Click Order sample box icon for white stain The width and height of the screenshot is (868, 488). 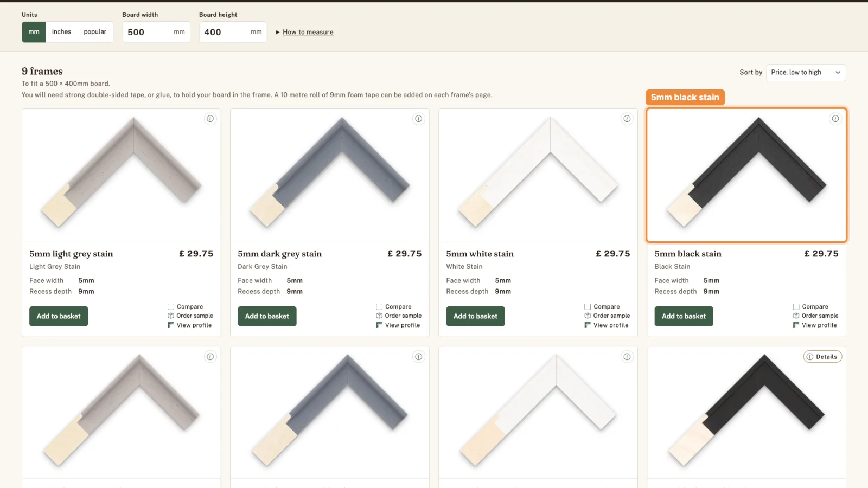point(588,316)
